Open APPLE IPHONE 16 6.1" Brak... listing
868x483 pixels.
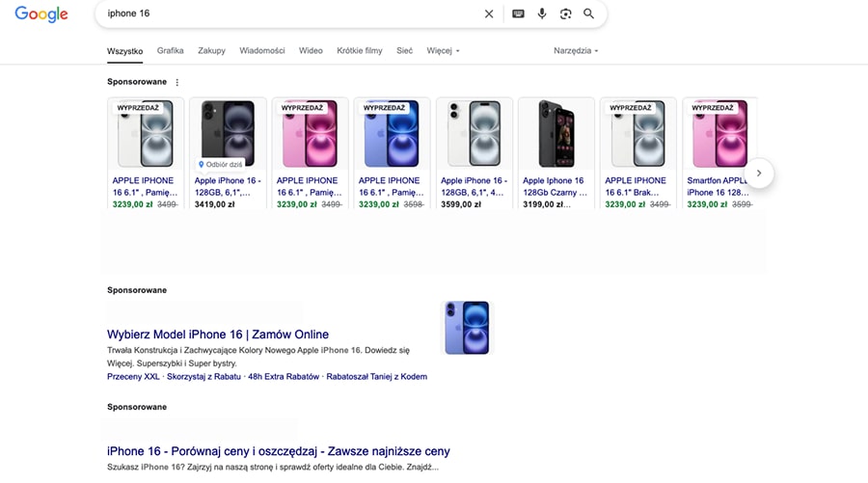[x=636, y=186]
